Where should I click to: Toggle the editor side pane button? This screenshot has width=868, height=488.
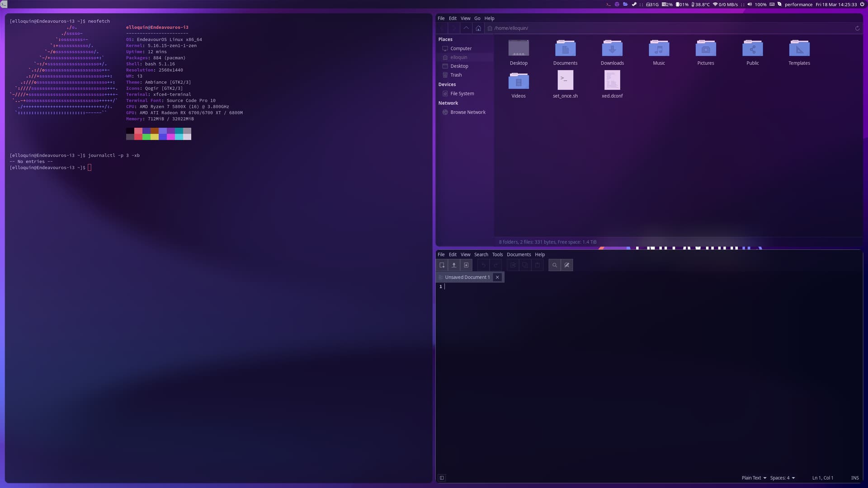click(x=442, y=478)
